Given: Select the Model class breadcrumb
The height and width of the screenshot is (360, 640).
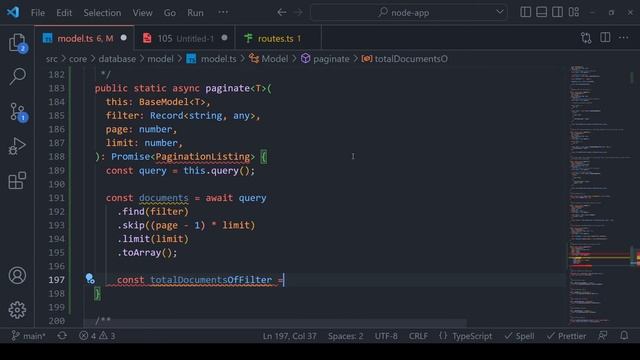Looking at the screenshot, I should pyautogui.click(x=269, y=59).
